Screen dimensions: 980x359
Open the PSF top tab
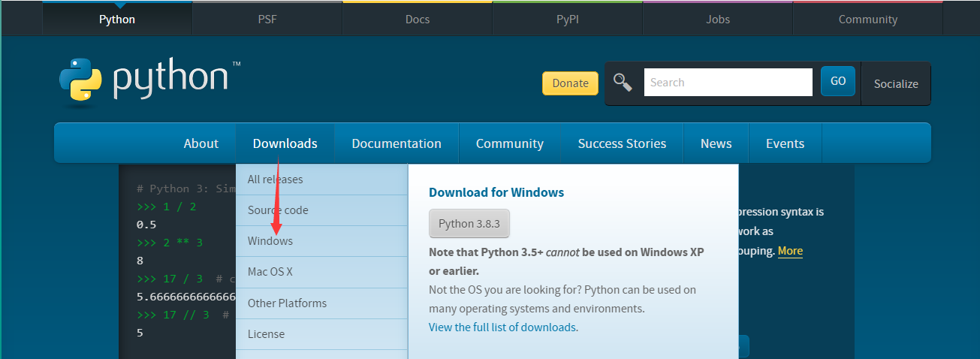(267, 19)
